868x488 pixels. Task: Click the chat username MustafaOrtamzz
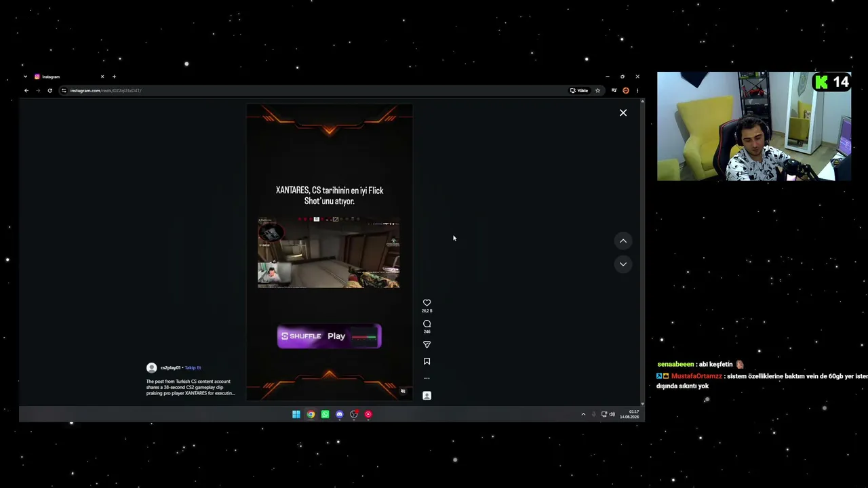click(696, 376)
